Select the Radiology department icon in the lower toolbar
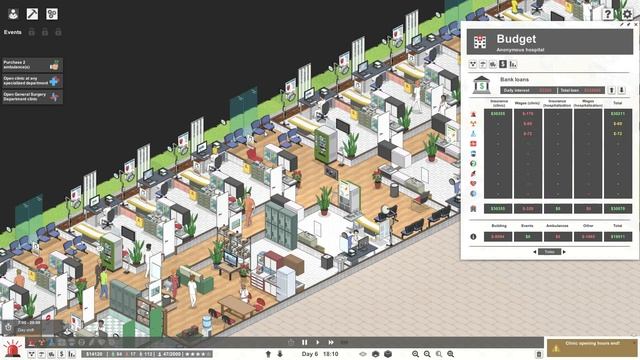640x360 pixels. tap(42, 342)
